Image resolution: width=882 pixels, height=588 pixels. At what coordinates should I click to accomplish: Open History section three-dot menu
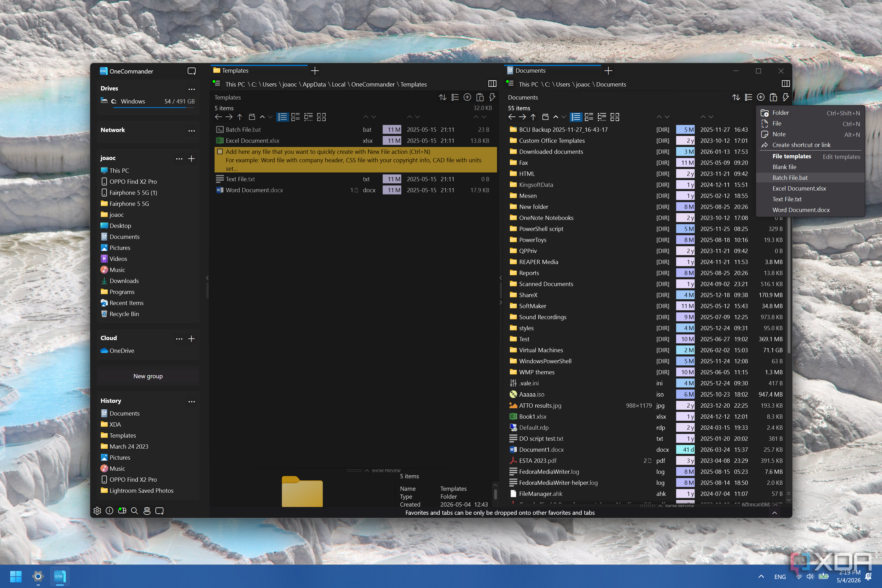(x=192, y=401)
